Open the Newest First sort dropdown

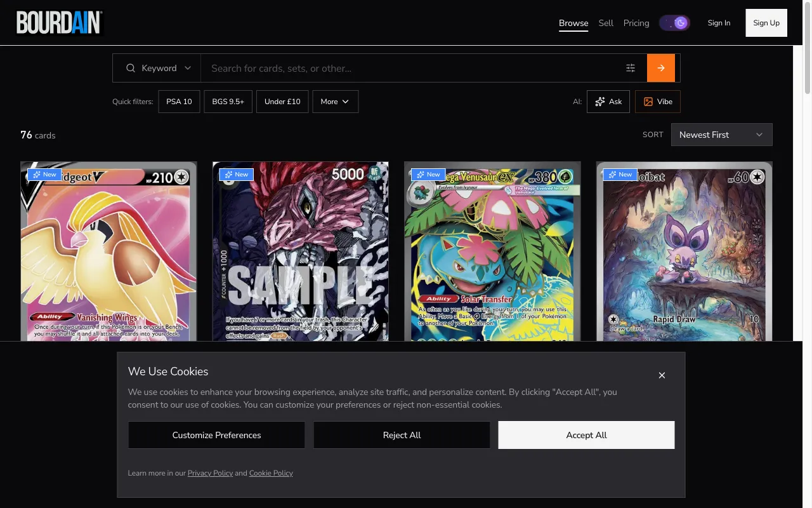721,135
